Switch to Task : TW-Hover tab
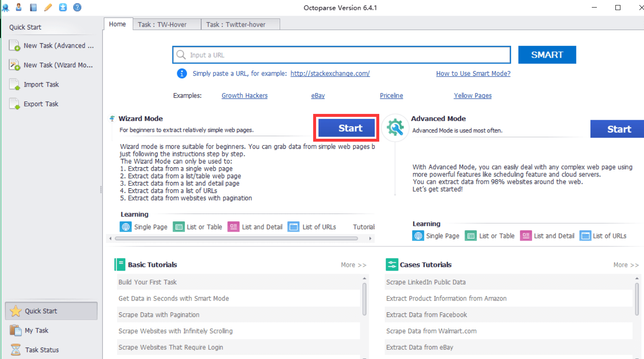The height and width of the screenshot is (359, 644). pyautogui.click(x=167, y=24)
